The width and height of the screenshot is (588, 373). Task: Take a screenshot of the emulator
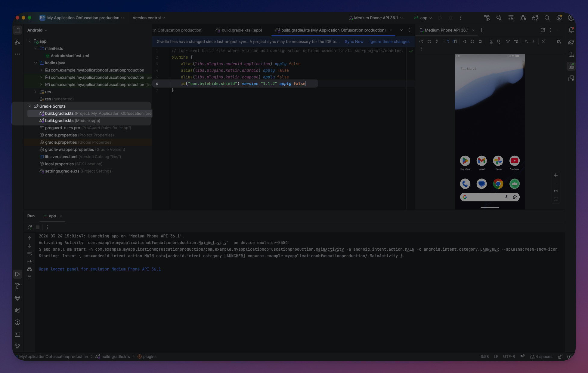508,41
